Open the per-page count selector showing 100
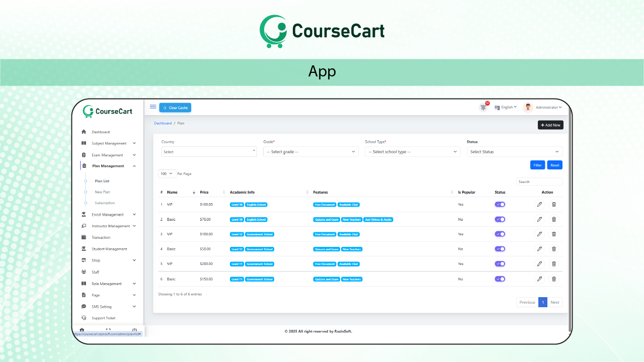This screenshot has width=644, height=362. pyautogui.click(x=167, y=173)
